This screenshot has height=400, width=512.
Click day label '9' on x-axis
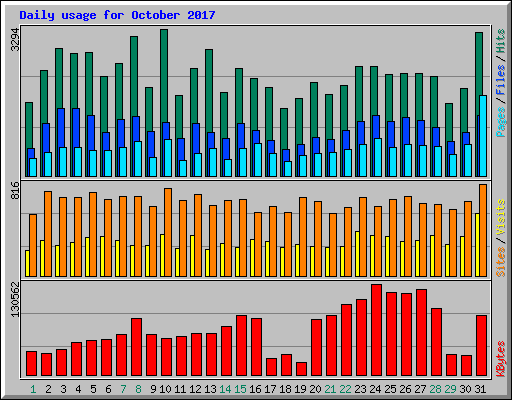(x=153, y=389)
